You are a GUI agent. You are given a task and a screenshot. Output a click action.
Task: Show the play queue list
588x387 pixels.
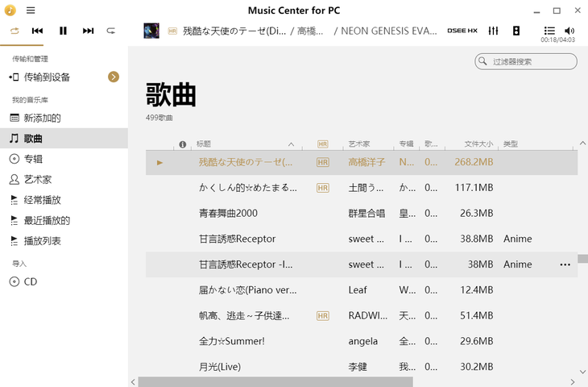point(549,31)
